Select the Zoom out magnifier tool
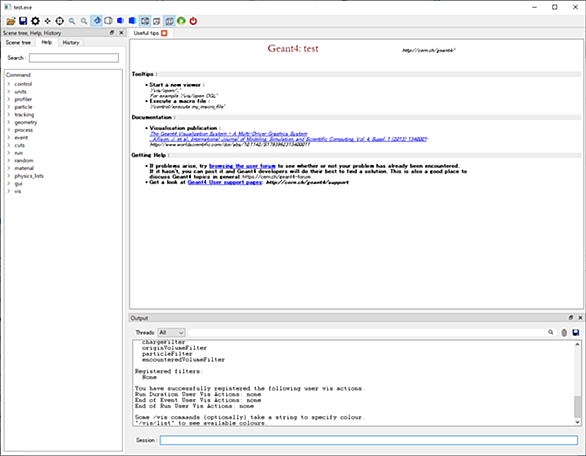Screen dimensions: 586x456 pos(72,21)
